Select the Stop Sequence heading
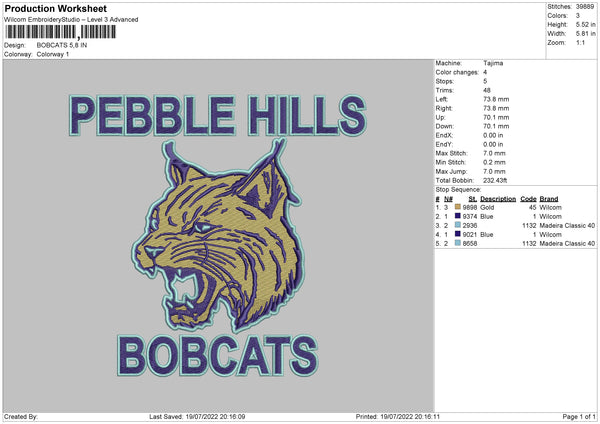Viewport: 600px width, 424px height. click(x=458, y=189)
